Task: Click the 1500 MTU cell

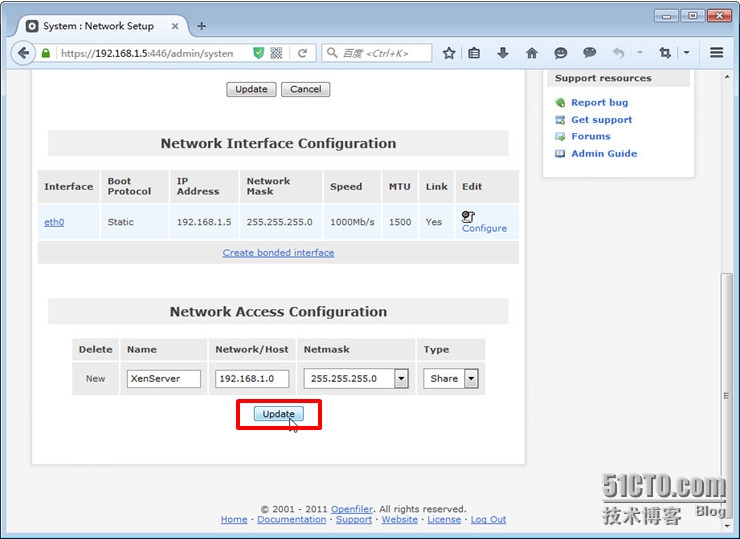Action: pos(400,222)
